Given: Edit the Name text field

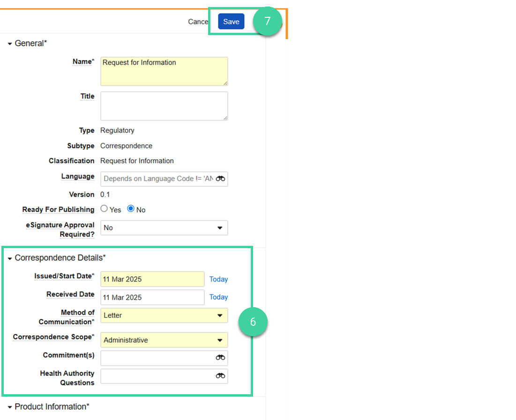Looking at the screenshot, I should 164,71.
